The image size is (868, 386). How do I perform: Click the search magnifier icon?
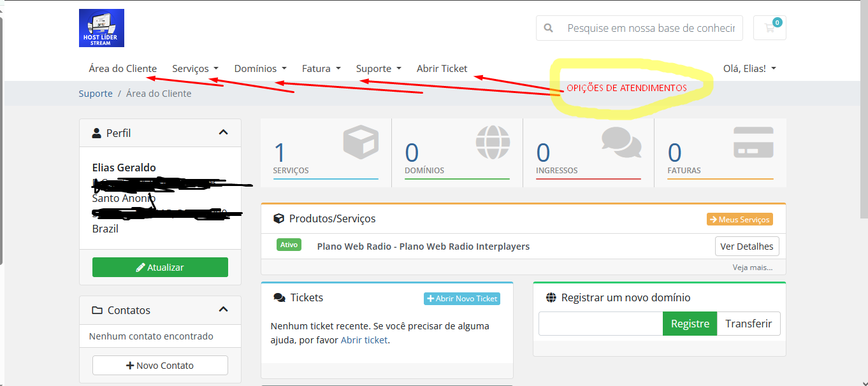(x=548, y=28)
